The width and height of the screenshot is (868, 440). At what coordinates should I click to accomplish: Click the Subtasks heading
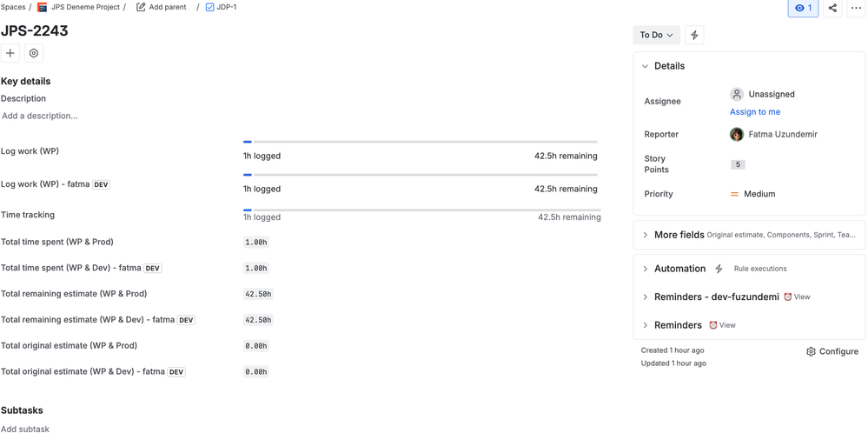[22, 410]
